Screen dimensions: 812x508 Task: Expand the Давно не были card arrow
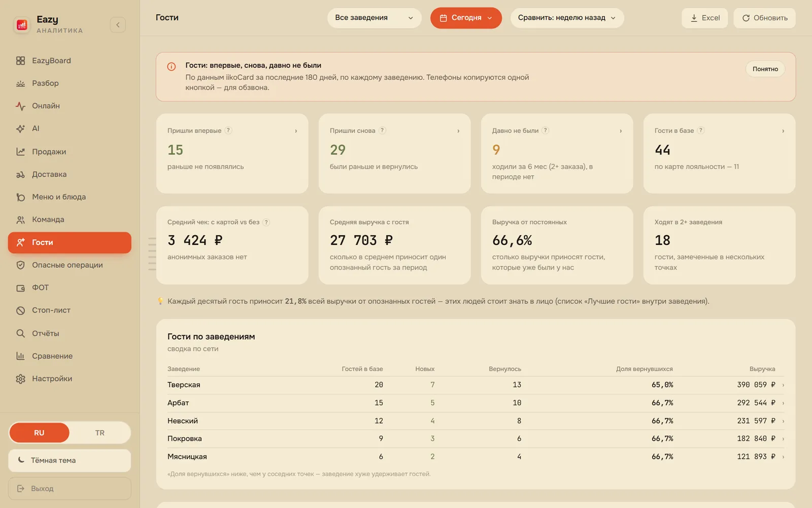click(621, 131)
